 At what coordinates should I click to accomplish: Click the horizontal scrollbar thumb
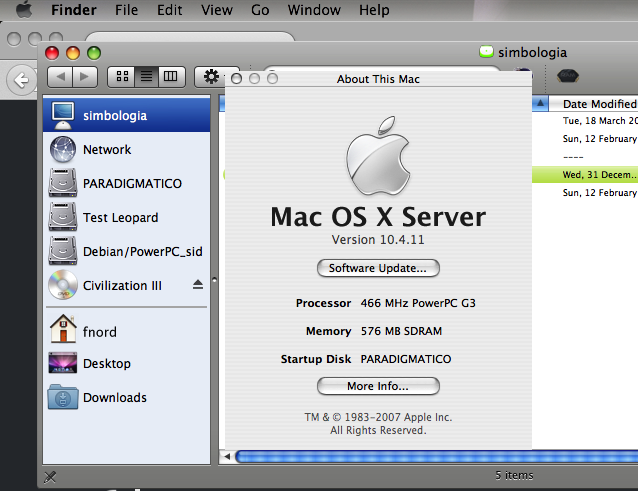437,456
